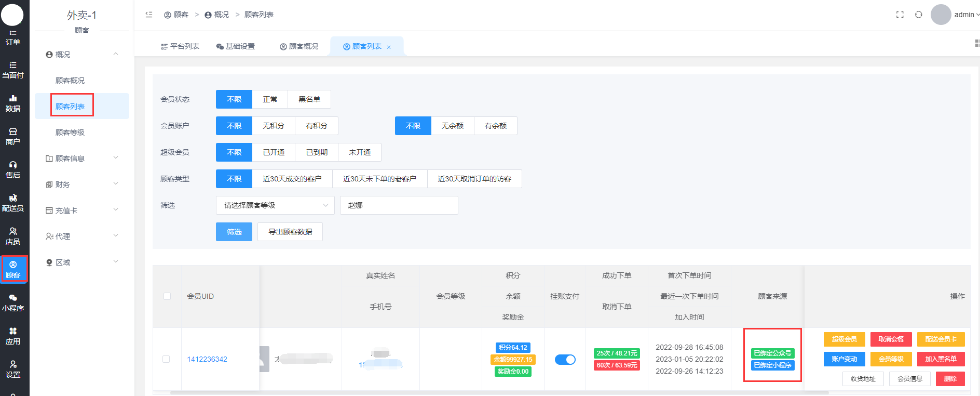Switch to the 基础设置 tab
The image size is (980, 396).
tap(236, 46)
